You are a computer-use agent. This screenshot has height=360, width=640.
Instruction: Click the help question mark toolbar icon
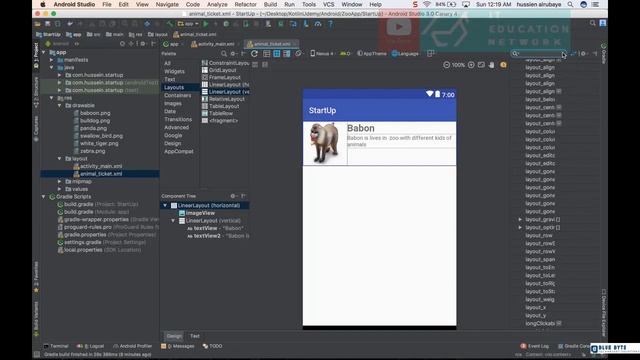[x=330, y=24]
